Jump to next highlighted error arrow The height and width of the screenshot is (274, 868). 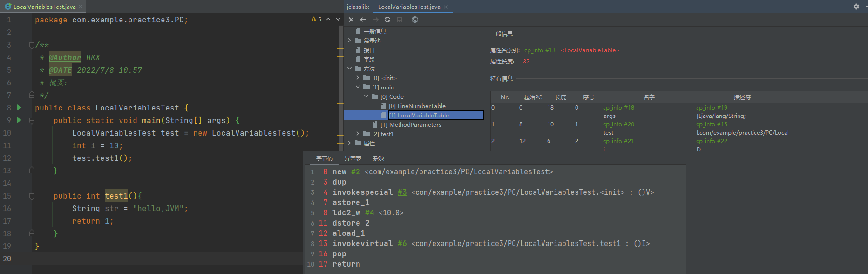(x=338, y=20)
